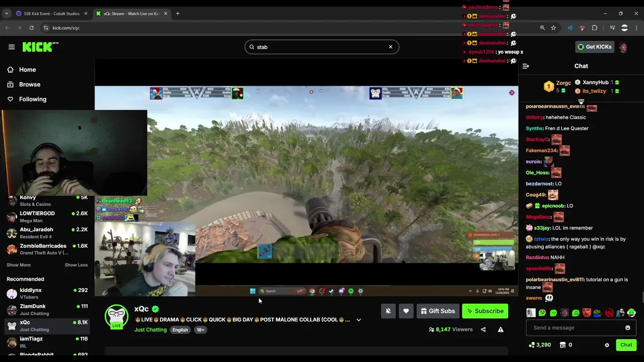Viewport: 644px width, 362px height.
Task: Open ZombieBarricades channel in sidebar
Action: click(47, 249)
